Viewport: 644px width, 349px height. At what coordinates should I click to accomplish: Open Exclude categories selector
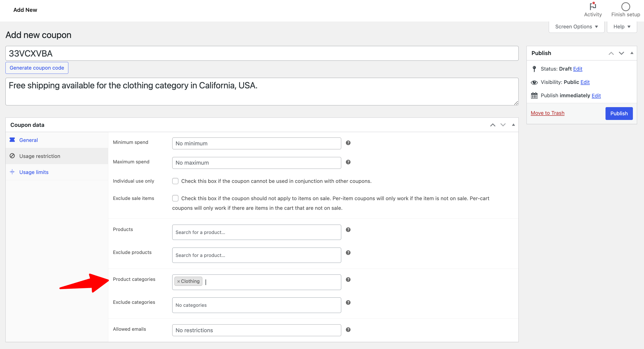coord(257,305)
